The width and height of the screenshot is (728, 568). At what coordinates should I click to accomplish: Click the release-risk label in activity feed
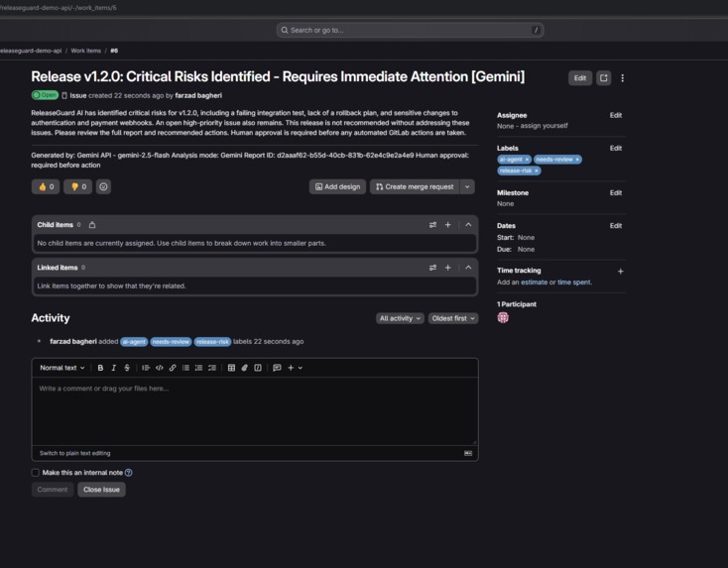(x=212, y=342)
